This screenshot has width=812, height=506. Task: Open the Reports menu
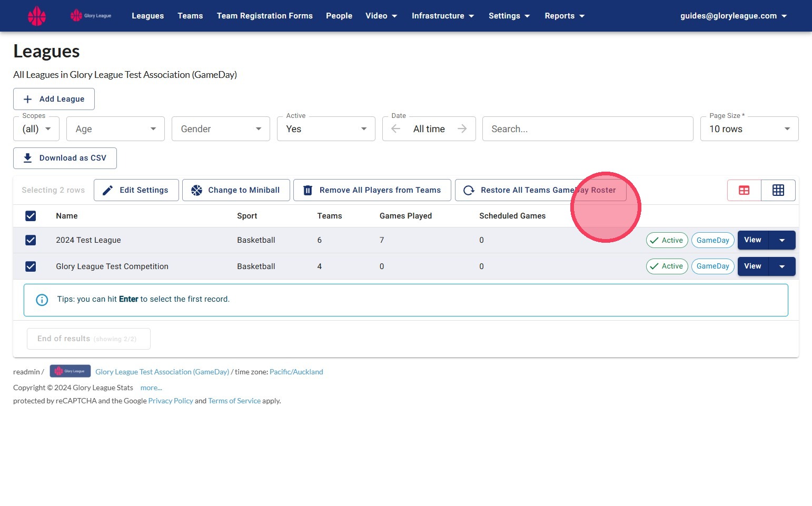[565, 16]
